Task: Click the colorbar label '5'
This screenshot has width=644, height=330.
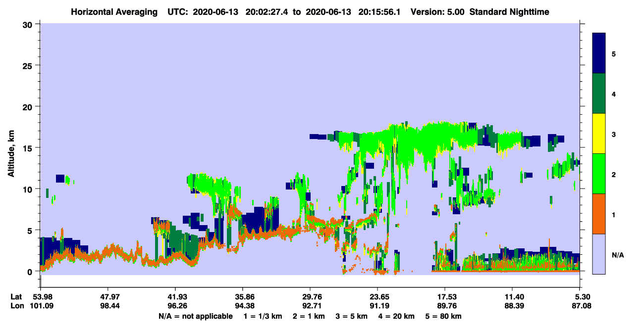Action: [613, 53]
